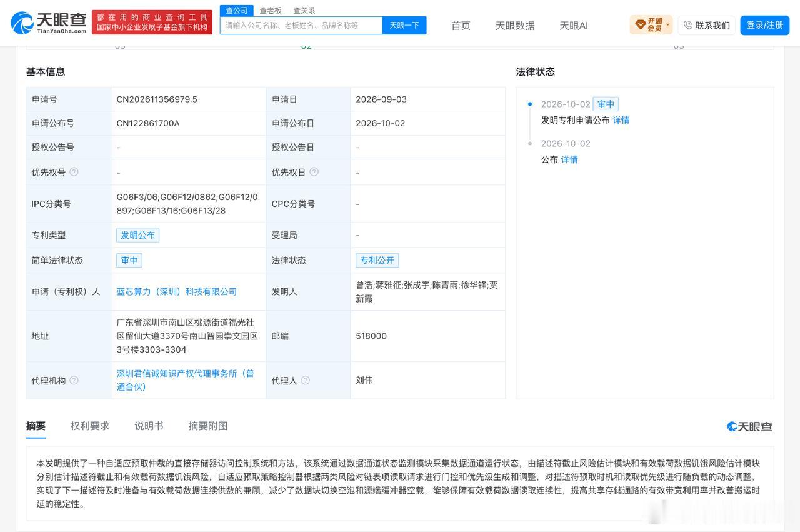Click the 发明公布 patent type tag
This screenshot has height=532, width=800.
coord(138,235)
